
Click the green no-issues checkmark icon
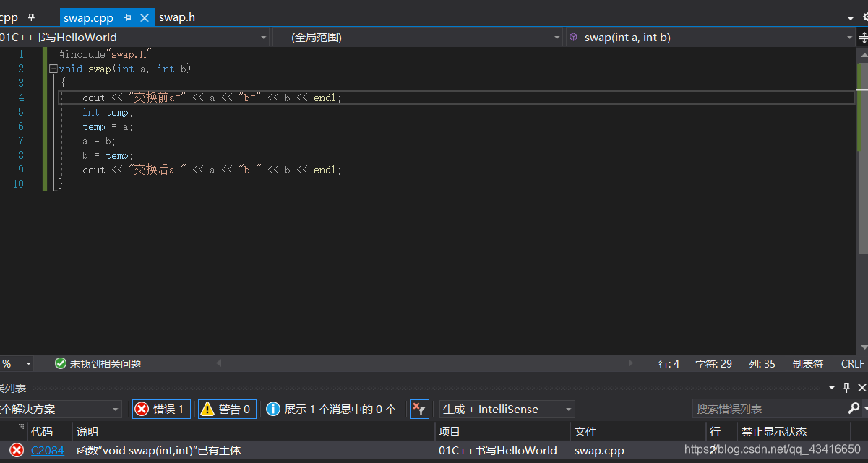tap(61, 364)
